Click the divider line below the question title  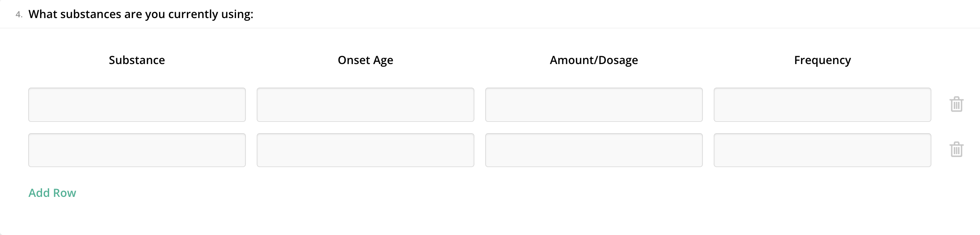pos(490,28)
